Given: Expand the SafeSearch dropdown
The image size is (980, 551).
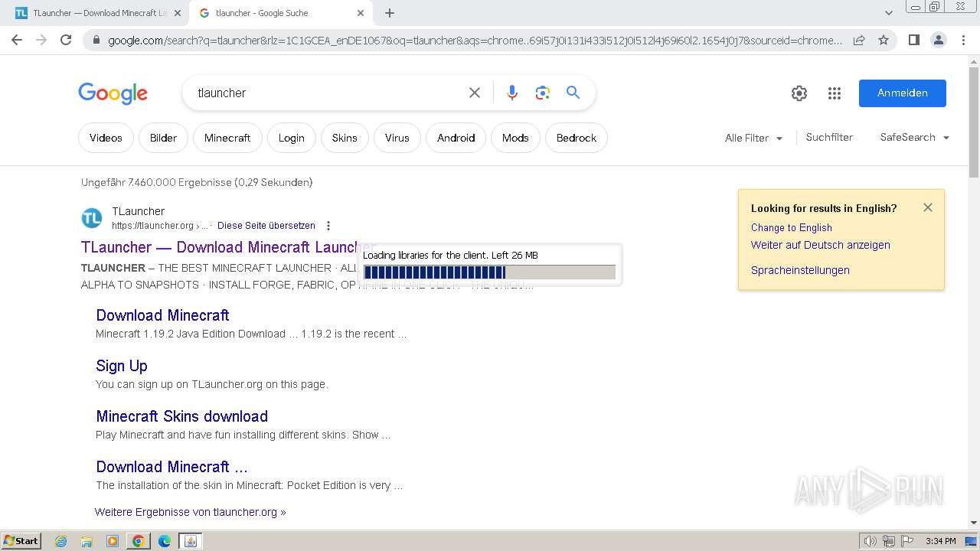Looking at the screenshot, I should (915, 138).
